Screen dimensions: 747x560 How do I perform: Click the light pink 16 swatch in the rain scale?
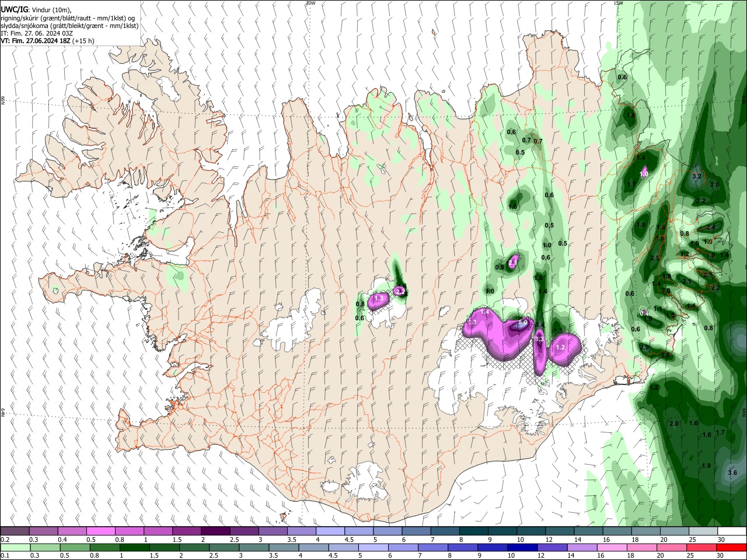coord(612,547)
